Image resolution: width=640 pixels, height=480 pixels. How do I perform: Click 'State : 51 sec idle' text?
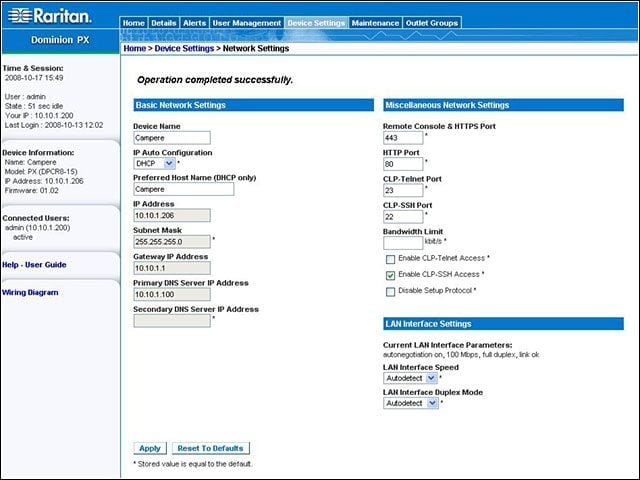click(x=34, y=106)
